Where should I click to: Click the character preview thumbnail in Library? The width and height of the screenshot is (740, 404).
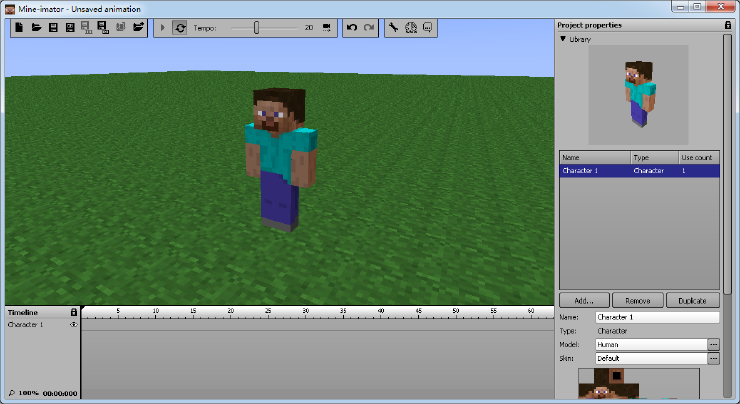pos(638,94)
